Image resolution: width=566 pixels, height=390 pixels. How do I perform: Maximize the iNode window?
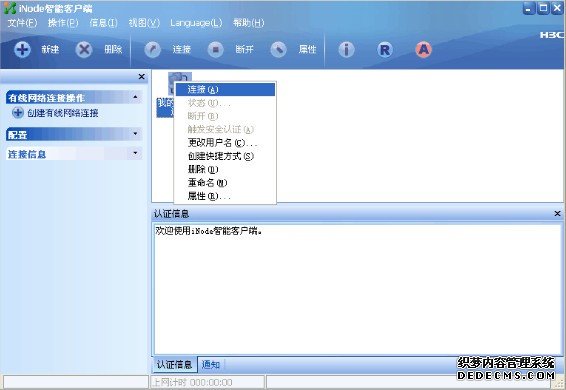click(543, 8)
